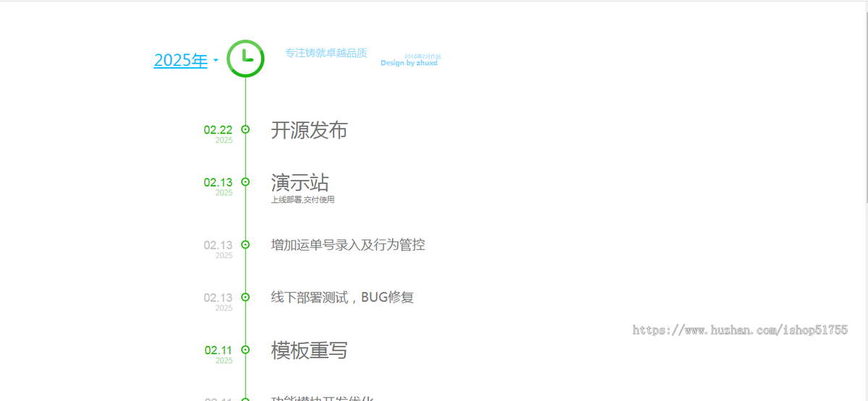Open the 演示站 entry title
The height and width of the screenshot is (401, 868).
coord(300,182)
